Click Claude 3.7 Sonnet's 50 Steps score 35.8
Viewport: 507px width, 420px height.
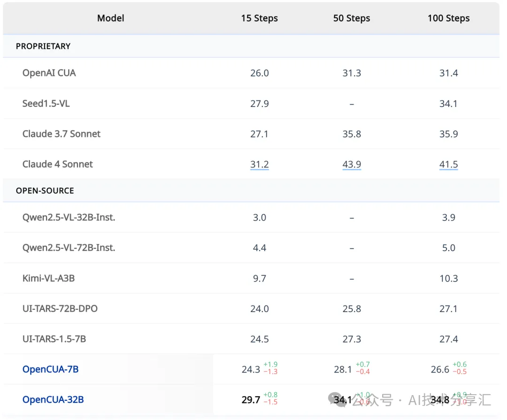click(x=352, y=134)
